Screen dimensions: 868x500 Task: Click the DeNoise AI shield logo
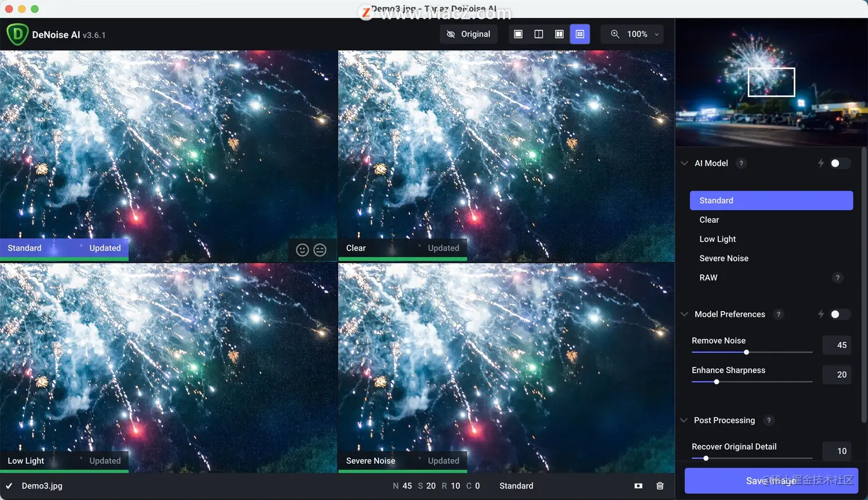(17, 34)
